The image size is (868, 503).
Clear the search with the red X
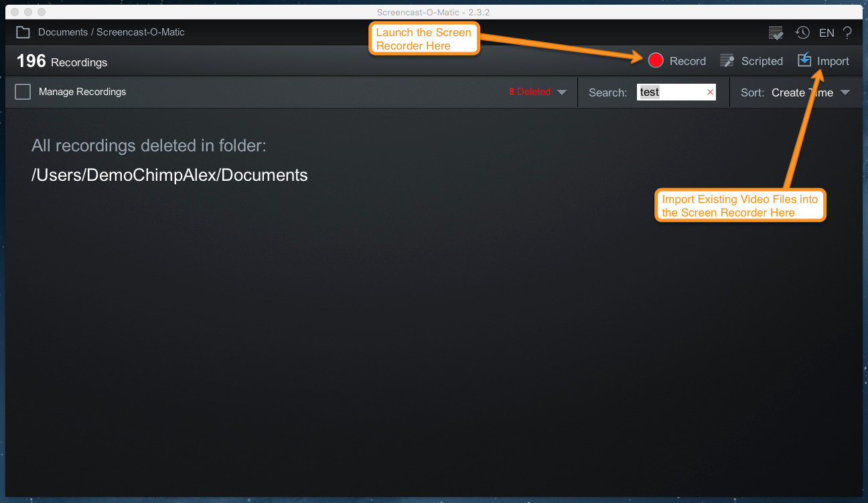(x=711, y=92)
